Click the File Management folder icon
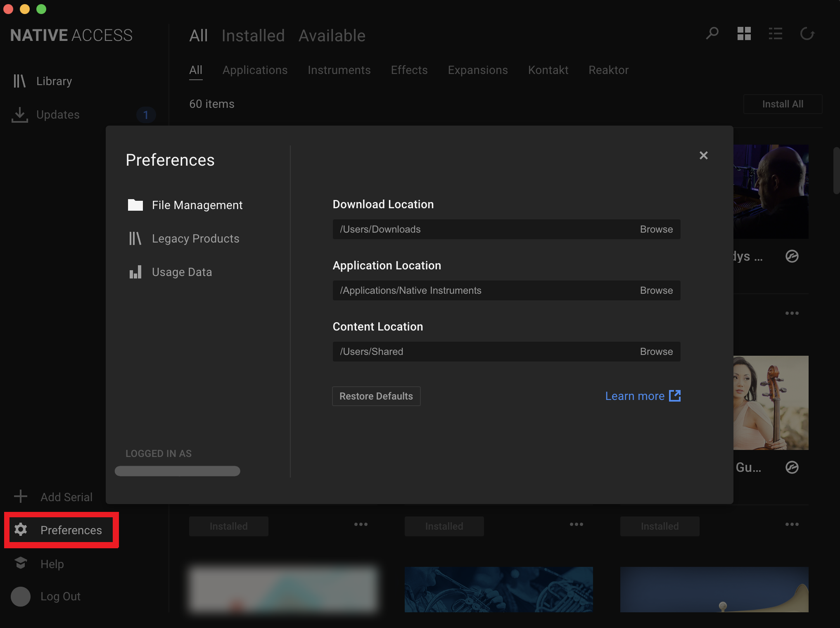Image resolution: width=840 pixels, height=628 pixels. (135, 205)
